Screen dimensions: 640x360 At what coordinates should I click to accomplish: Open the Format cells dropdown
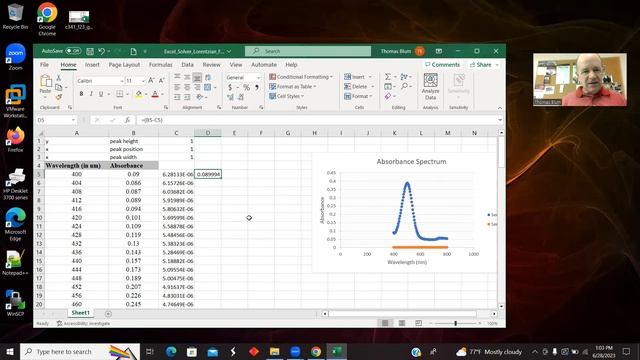point(359,96)
